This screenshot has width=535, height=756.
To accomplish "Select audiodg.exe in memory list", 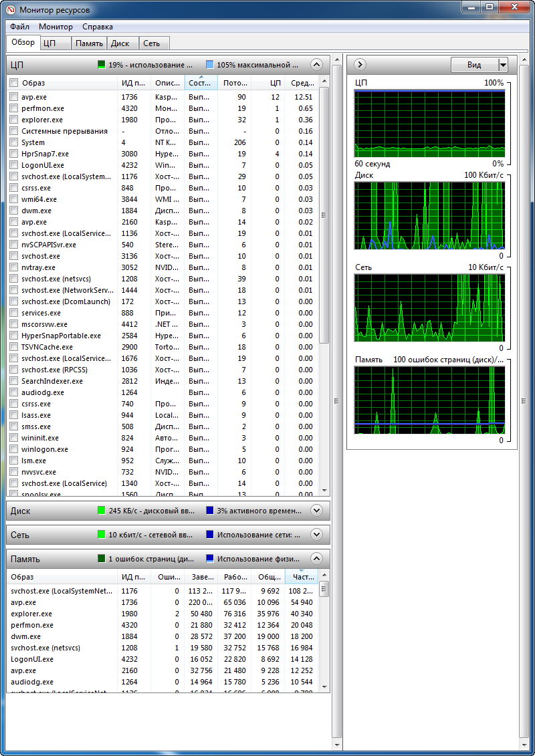I will pos(163,682).
